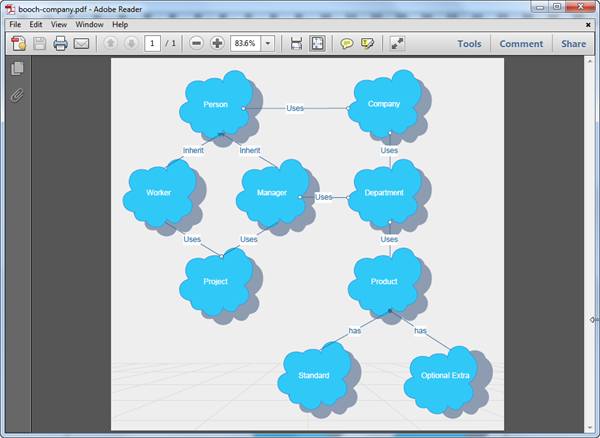Viewport: 600px width, 438px height.
Task: Toggle fit-to-window-width scrolling mode
Action: click(296, 44)
